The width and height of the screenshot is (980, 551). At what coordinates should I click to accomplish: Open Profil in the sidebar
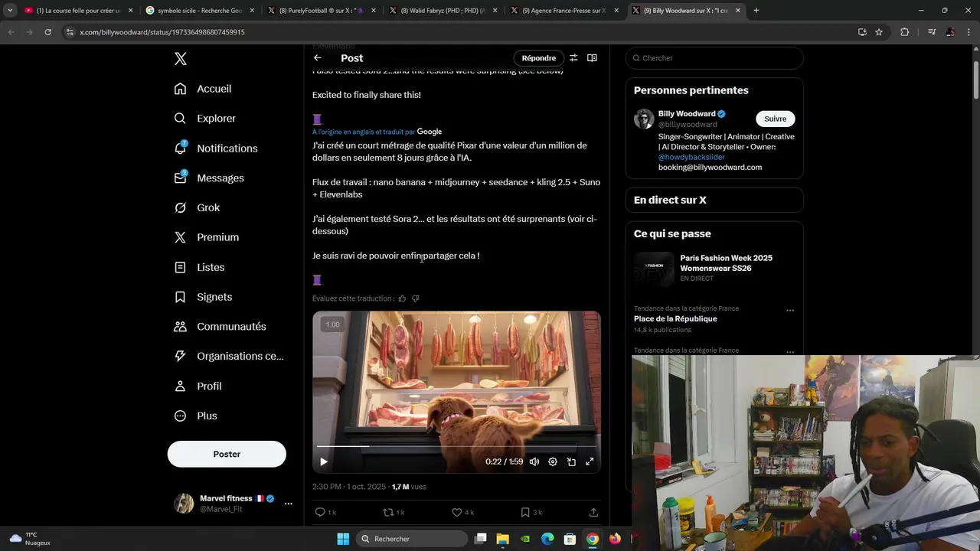(x=198, y=386)
